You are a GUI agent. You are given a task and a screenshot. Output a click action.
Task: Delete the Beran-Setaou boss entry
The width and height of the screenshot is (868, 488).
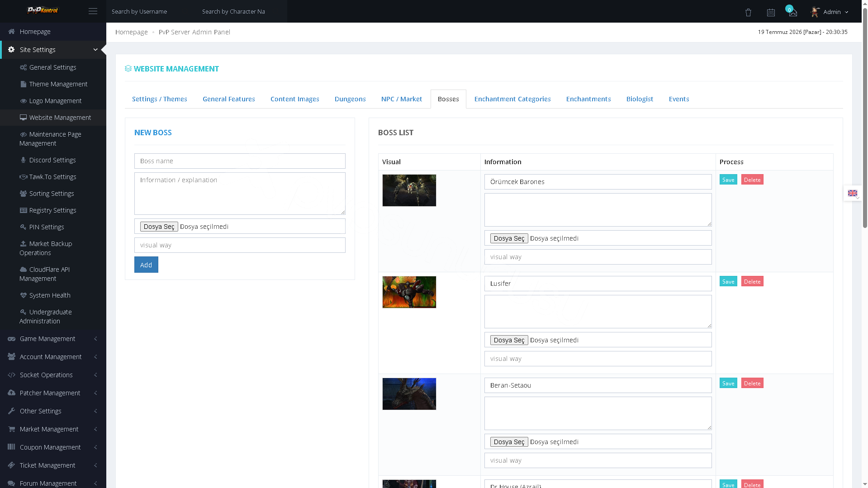click(752, 383)
